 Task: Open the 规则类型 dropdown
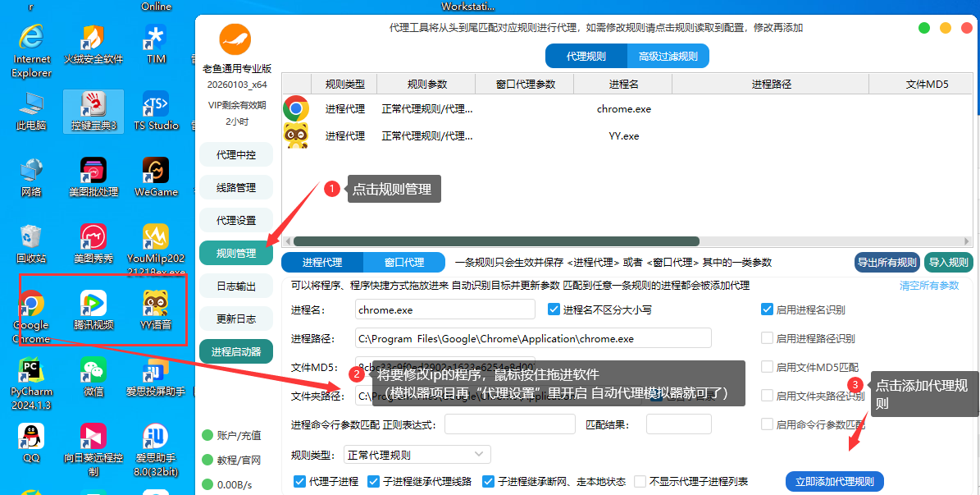[417, 455]
